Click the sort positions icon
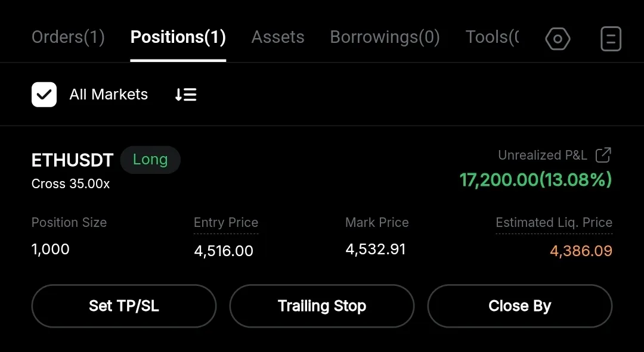 pos(185,95)
